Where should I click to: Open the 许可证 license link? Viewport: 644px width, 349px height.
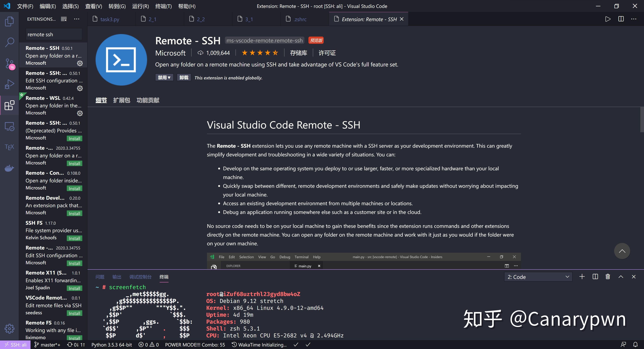click(327, 53)
